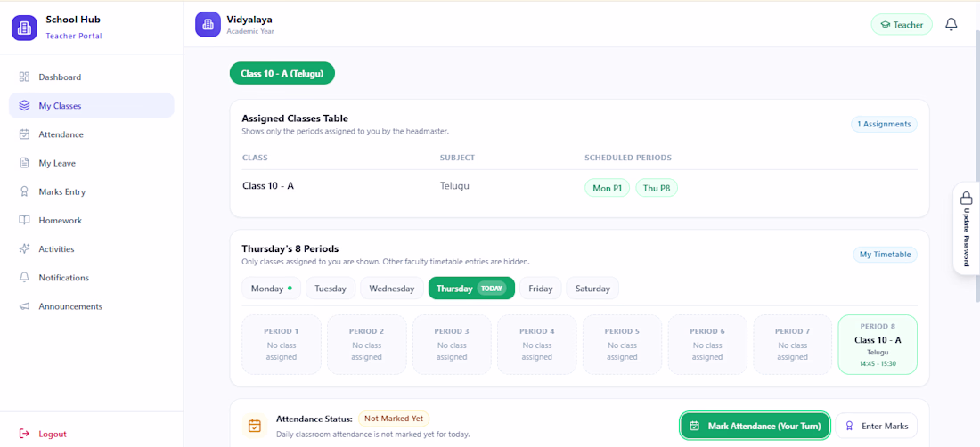Image resolution: width=980 pixels, height=447 pixels.
Task: Go to Activities page
Action: coord(91,248)
